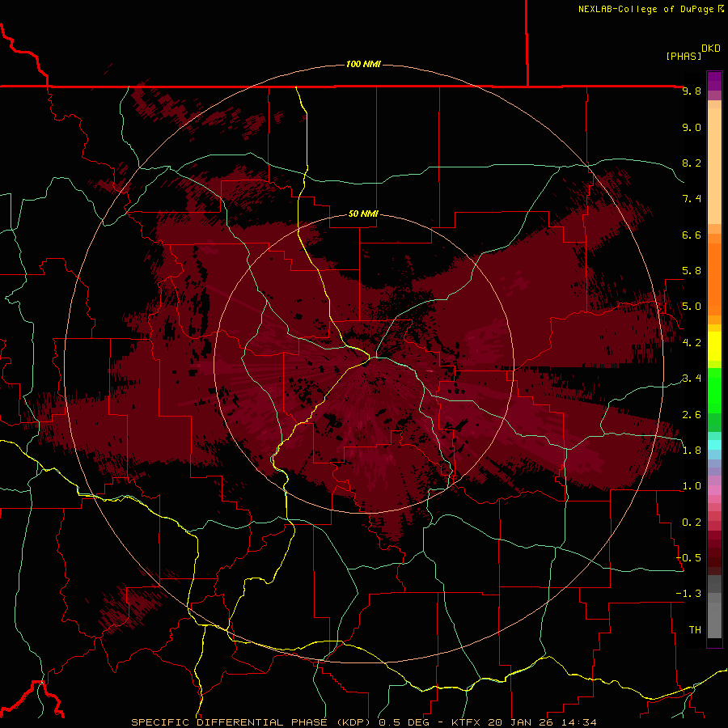The image size is (728, 728).
Task: Select the purple swatch atop the color scale
Action: (x=714, y=81)
